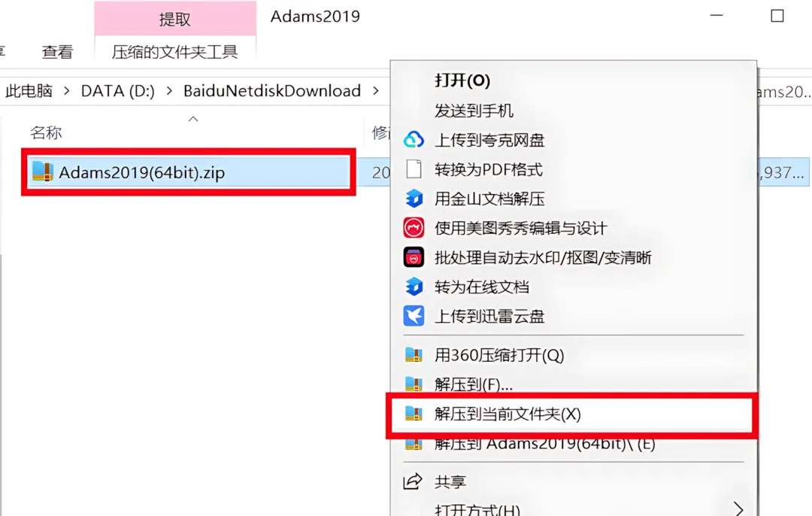Sort files by the 名称 column header
The image size is (812, 516).
(46, 132)
